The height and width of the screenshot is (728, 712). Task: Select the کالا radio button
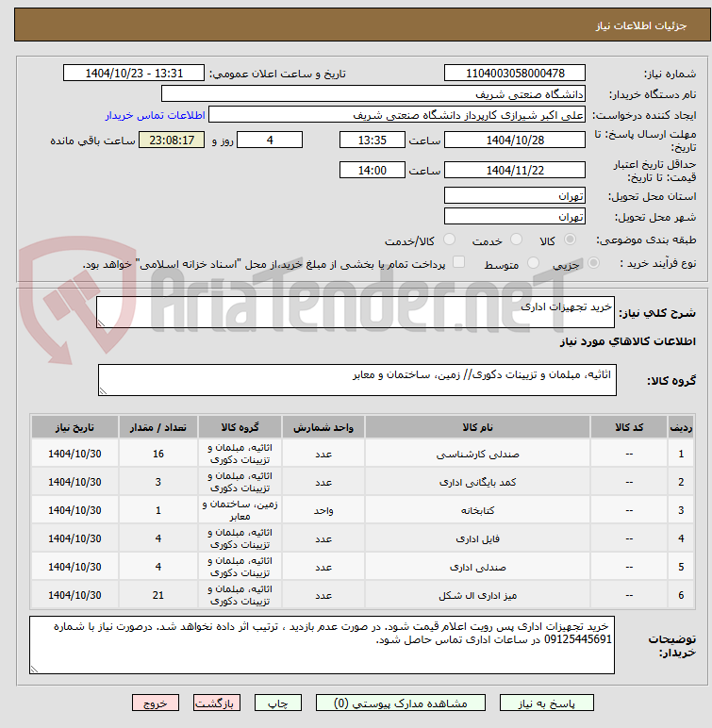pos(570,240)
